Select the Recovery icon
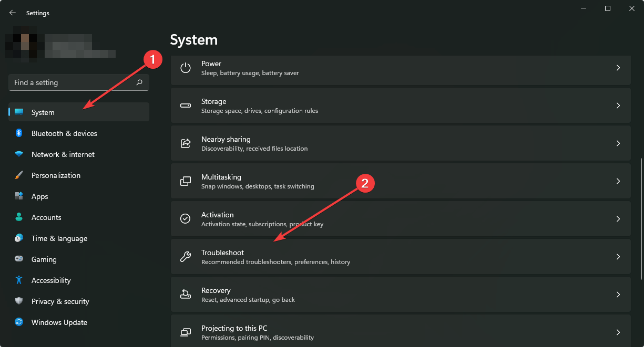644x347 pixels. pyautogui.click(x=185, y=295)
